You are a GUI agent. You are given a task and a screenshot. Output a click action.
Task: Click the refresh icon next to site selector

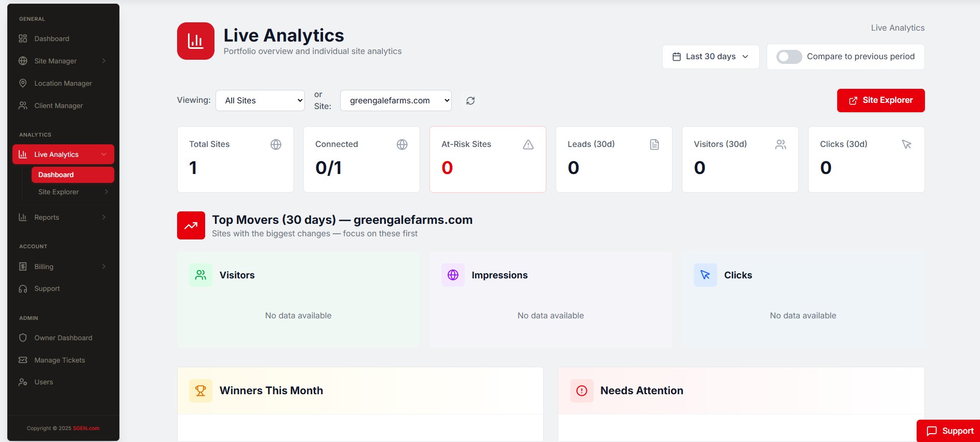pyautogui.click(x=471, y=101)
